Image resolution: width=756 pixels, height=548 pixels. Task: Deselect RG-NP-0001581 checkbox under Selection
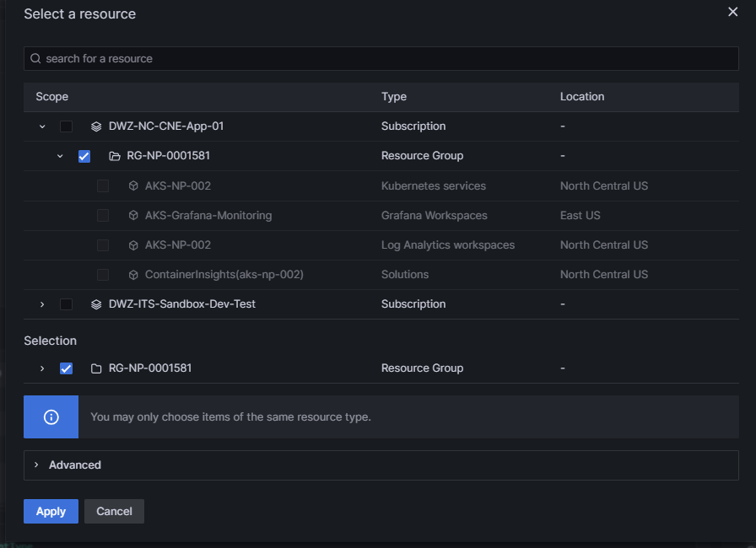point(66,368)
